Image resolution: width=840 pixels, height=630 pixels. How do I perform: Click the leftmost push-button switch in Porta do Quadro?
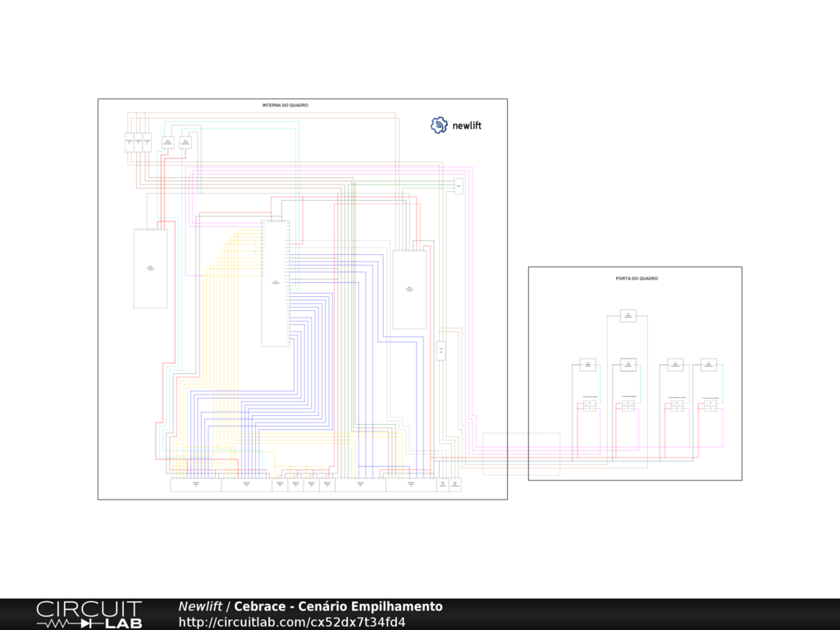pos(590,405)
